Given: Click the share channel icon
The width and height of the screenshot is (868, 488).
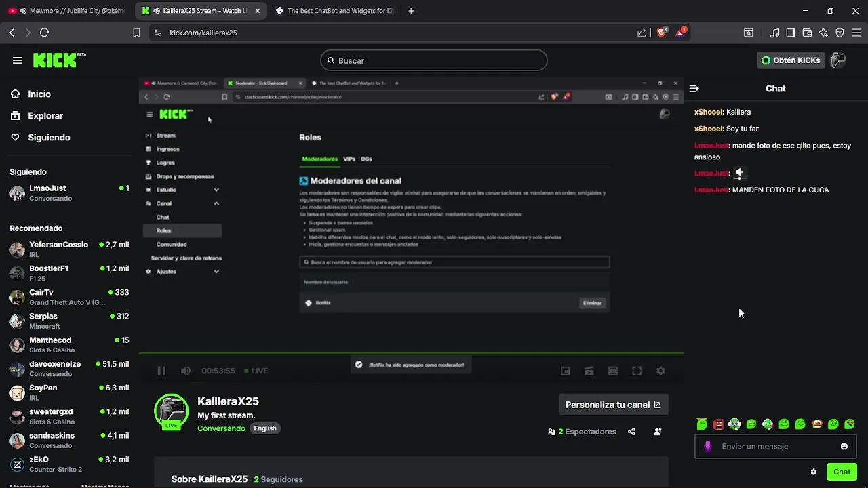Looking at the screenshot, I should pyautogui.click(x=631, y=432).
